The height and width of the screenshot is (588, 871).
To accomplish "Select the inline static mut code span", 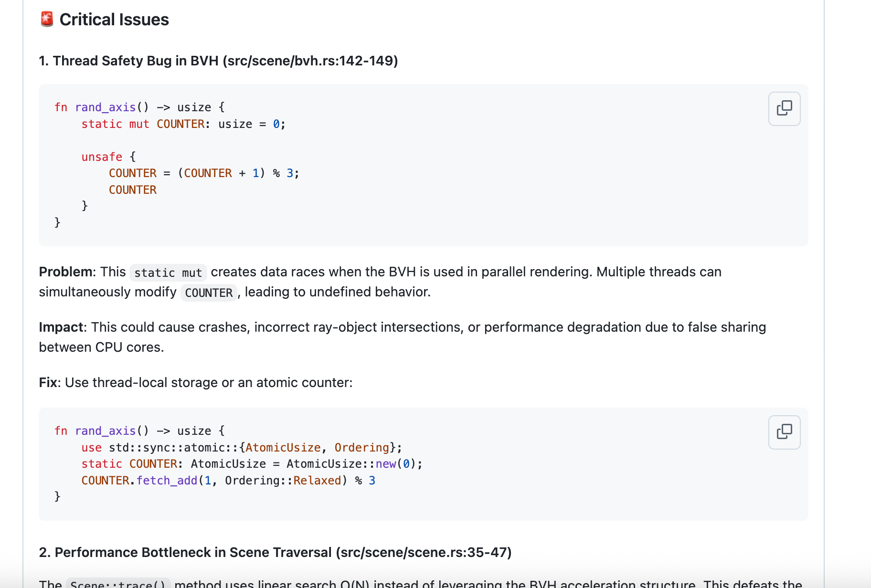I will (x=168, y=272).
